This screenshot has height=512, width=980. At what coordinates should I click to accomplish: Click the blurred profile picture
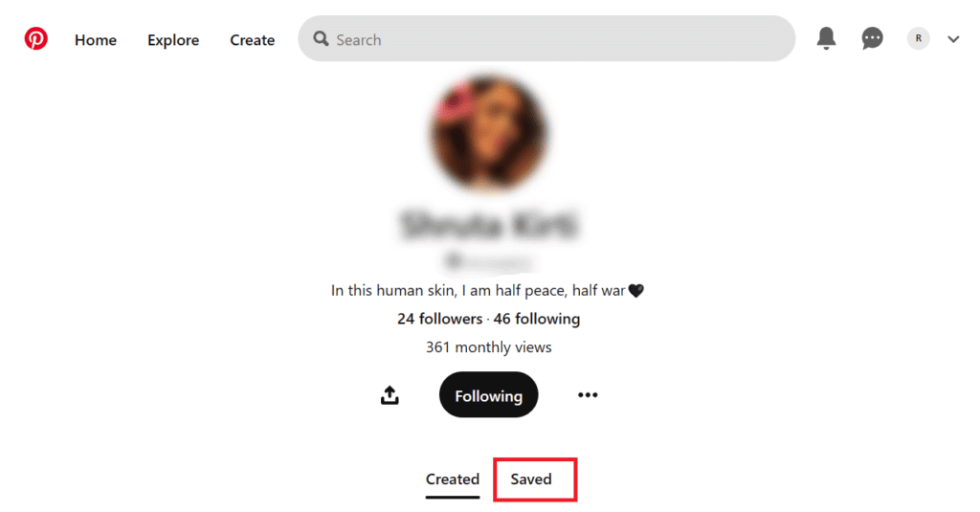click(x=489, y=132)
